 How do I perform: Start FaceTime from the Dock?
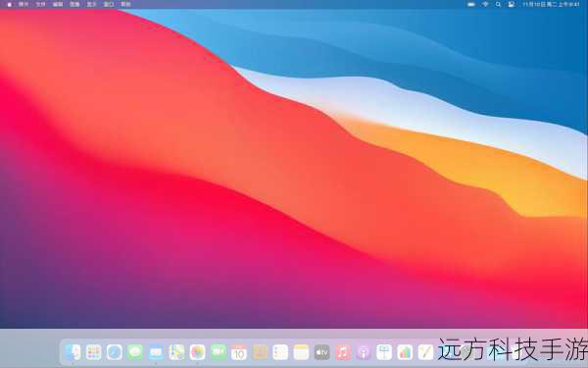coord(219,352)
